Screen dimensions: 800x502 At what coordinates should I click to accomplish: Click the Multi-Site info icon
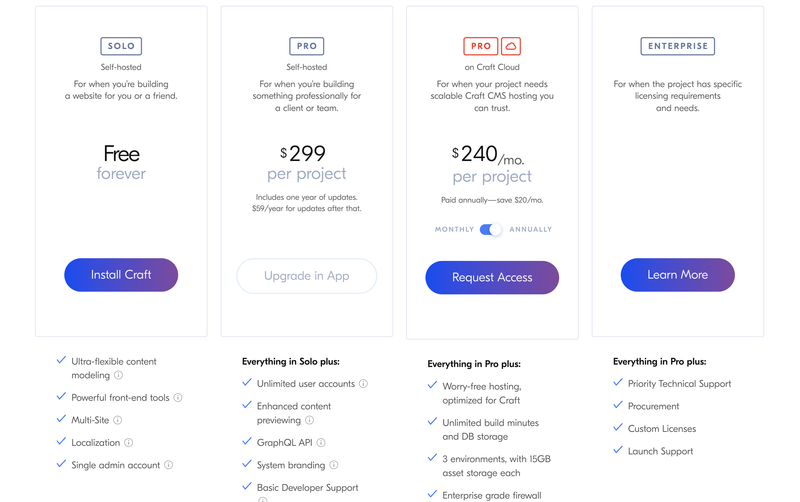coord(118,420)
